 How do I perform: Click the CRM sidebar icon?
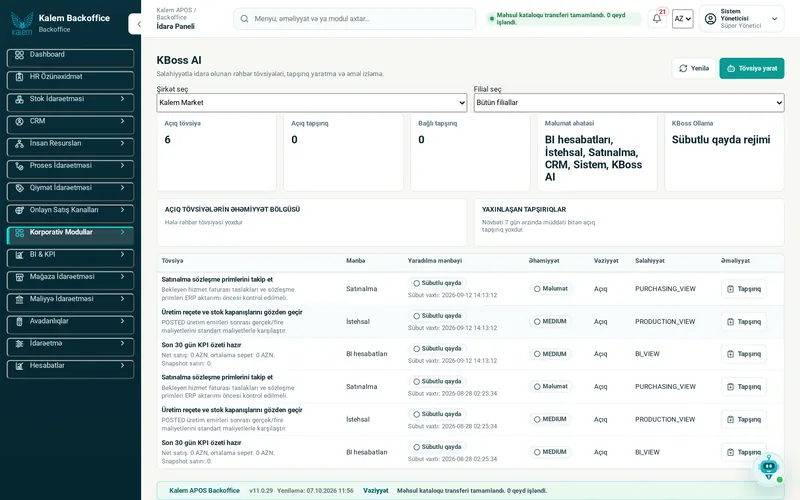tap(19, 121)
